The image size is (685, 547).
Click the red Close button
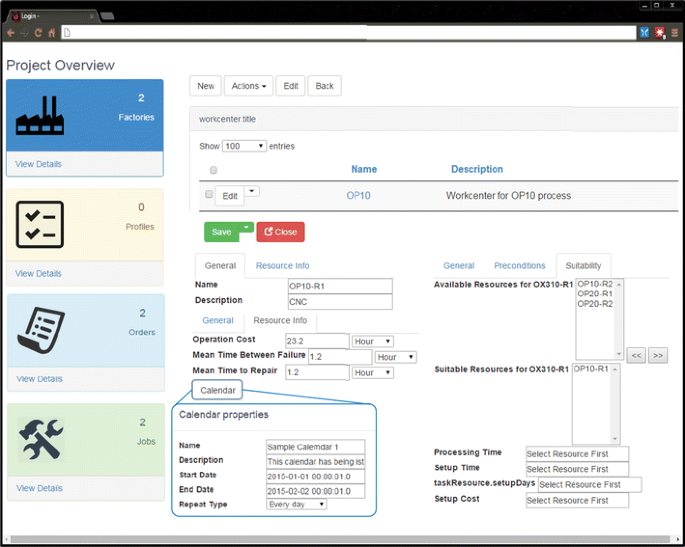coord(280,232)
